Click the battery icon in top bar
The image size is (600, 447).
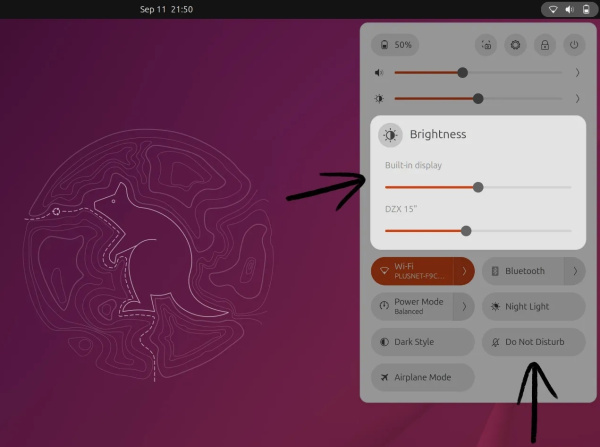[586, 9]
